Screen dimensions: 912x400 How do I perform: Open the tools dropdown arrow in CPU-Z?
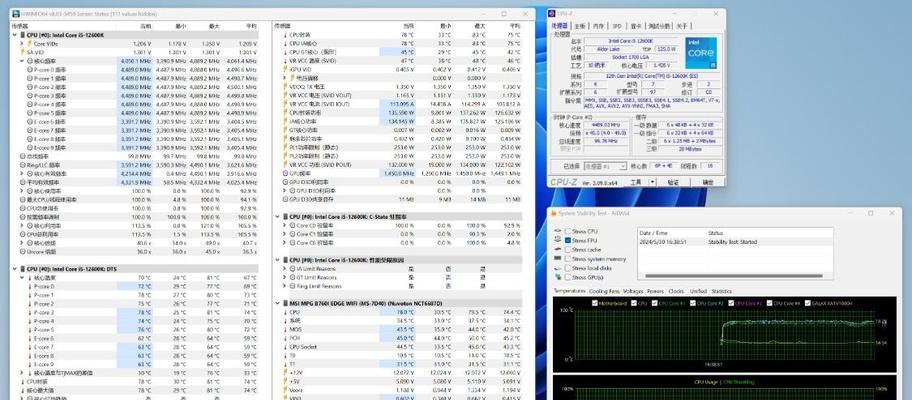pyautogui.click(x=653, y=182)
